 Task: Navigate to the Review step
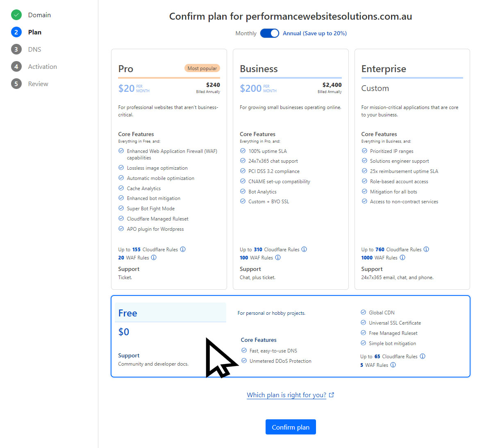[x=38, y=84]
